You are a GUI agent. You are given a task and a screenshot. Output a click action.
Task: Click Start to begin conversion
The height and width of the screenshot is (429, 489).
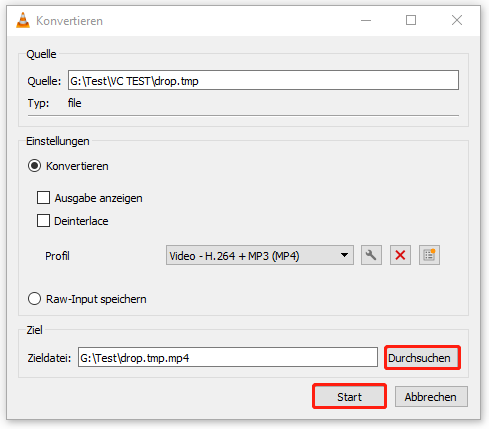(349, 396)
